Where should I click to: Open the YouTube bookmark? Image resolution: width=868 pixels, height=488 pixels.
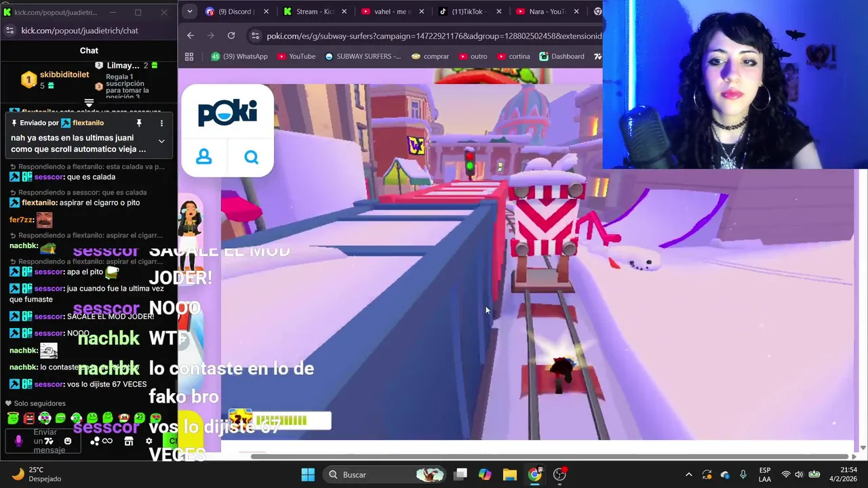pos(296,56)
